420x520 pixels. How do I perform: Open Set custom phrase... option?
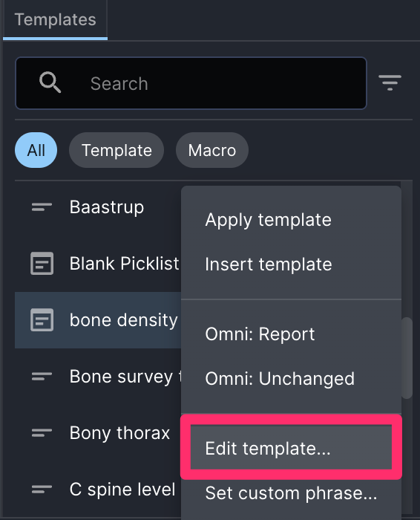tap(291, 493)
